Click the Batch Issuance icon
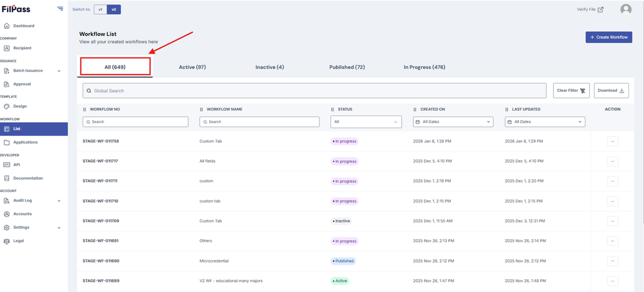This screenshot has width=644, height=292. (x=6, y=71)
